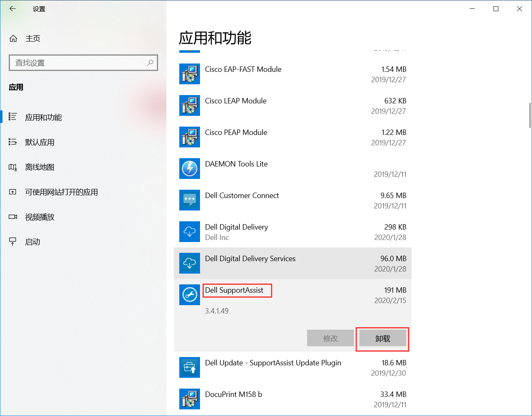
Task: Select the DAEMON Tools Lite entry
Action: click(x=293, y=169)
